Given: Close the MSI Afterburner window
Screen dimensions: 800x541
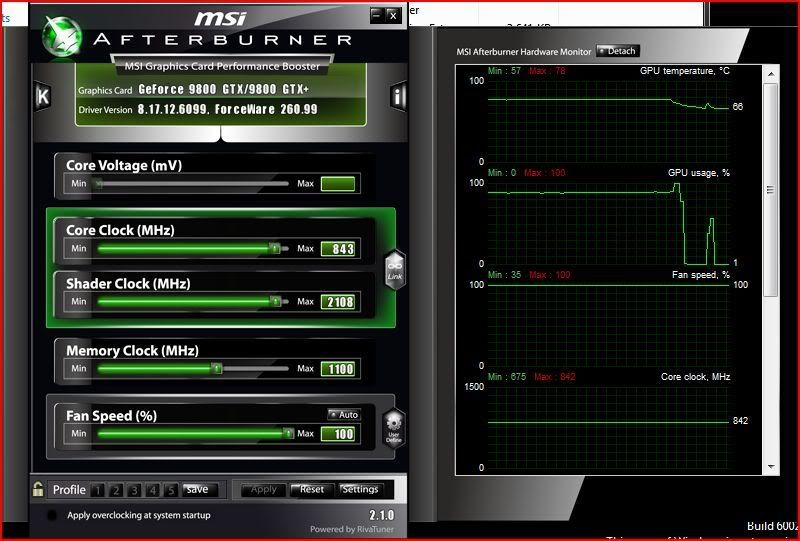Looking at the screenshot, I should (x=392, y=15).
